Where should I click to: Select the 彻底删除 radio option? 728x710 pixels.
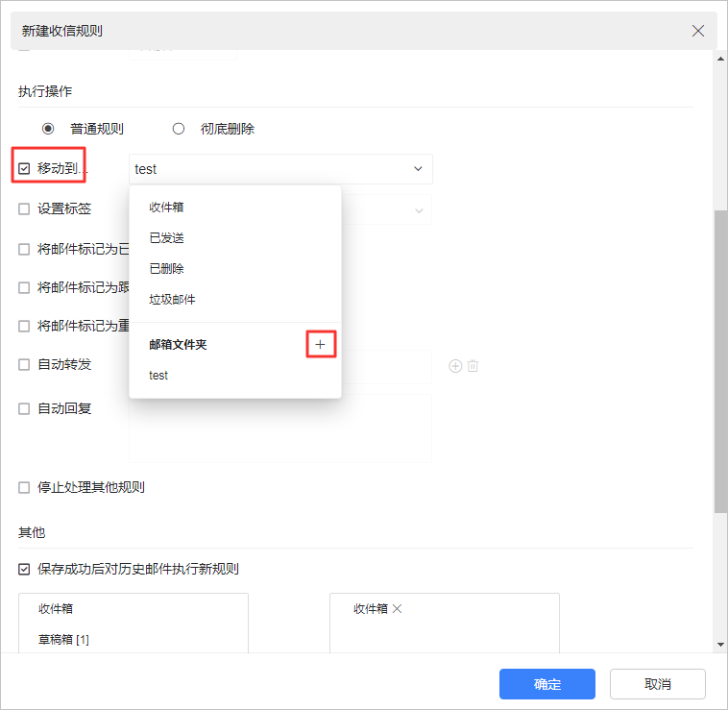(x=179, y=129)
